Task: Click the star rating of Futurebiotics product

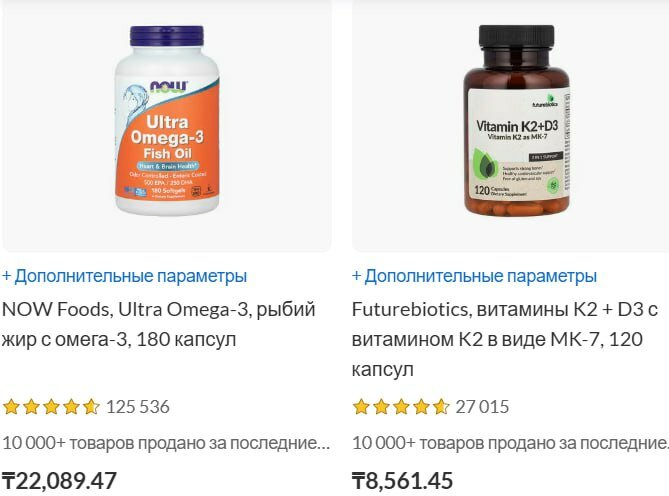Action: 401,407
